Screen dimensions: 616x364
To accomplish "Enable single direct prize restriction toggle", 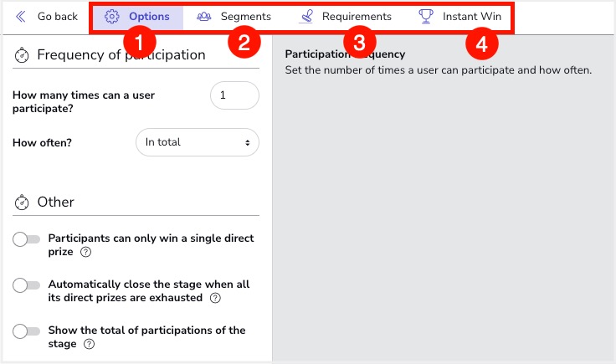I will point(27,239).
